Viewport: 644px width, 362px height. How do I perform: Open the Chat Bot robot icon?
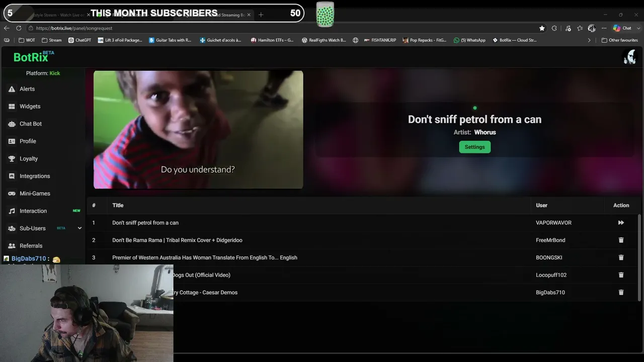[12, 124]
